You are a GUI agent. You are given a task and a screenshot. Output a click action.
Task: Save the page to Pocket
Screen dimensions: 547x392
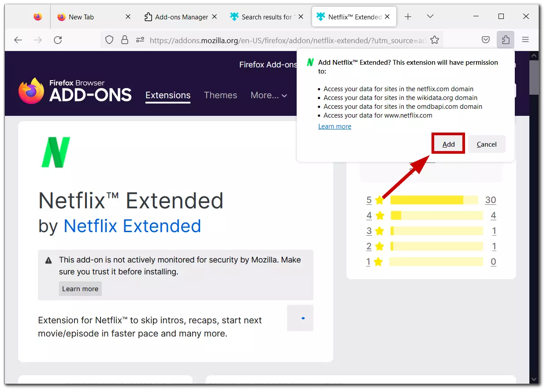point(486,40)
